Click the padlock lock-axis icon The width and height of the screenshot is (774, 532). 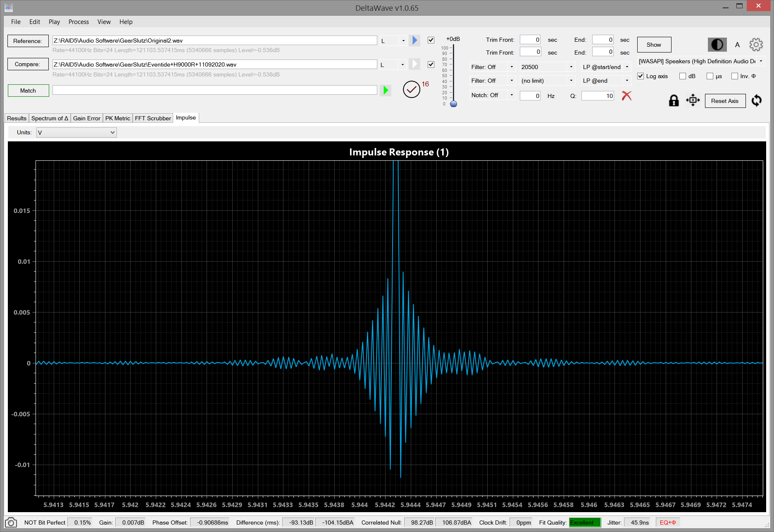[x=674, y=100]
